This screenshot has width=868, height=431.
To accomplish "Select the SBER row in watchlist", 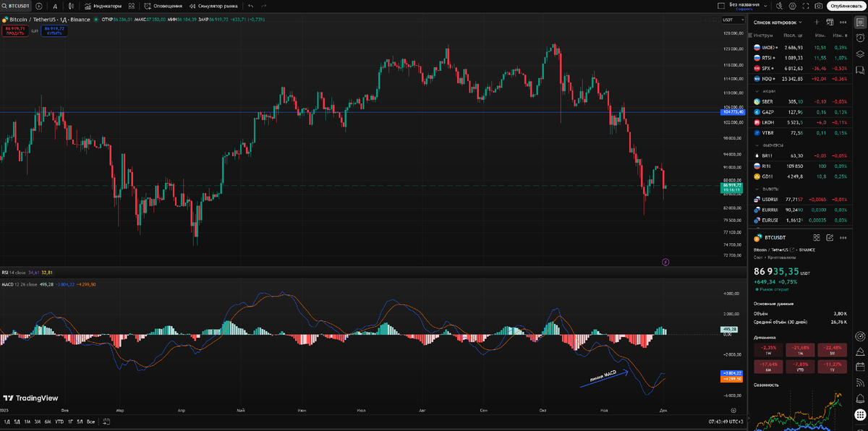I will (x=800, y=101).
